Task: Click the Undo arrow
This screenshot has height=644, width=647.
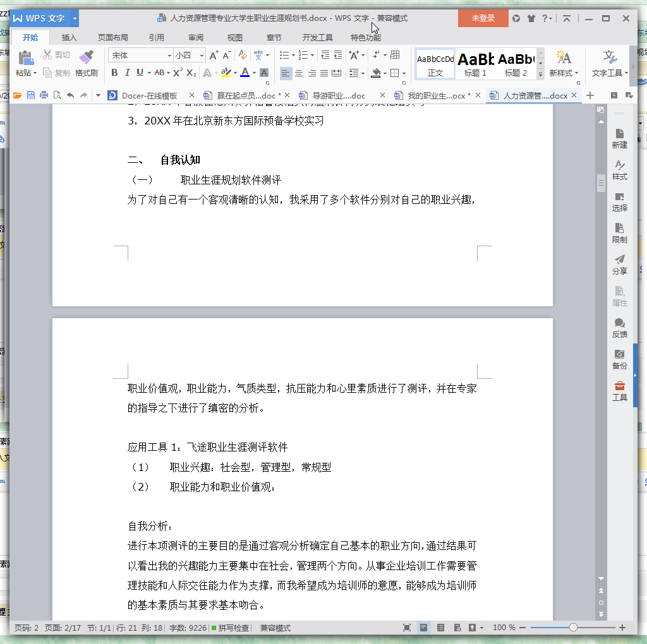Action: (71, 95)
